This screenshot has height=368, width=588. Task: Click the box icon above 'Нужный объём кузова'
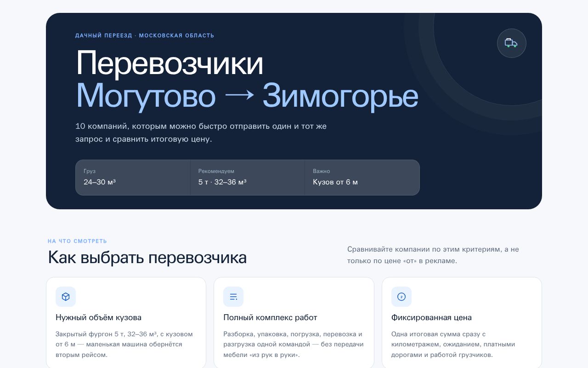pyautogui.click(x=66, y=297)
